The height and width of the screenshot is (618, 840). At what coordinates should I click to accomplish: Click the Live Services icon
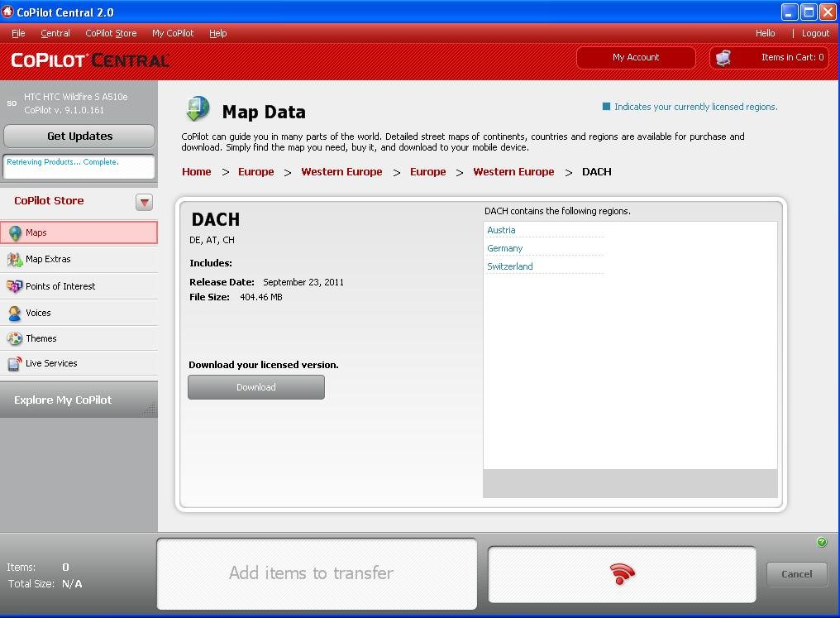[14, 364]
